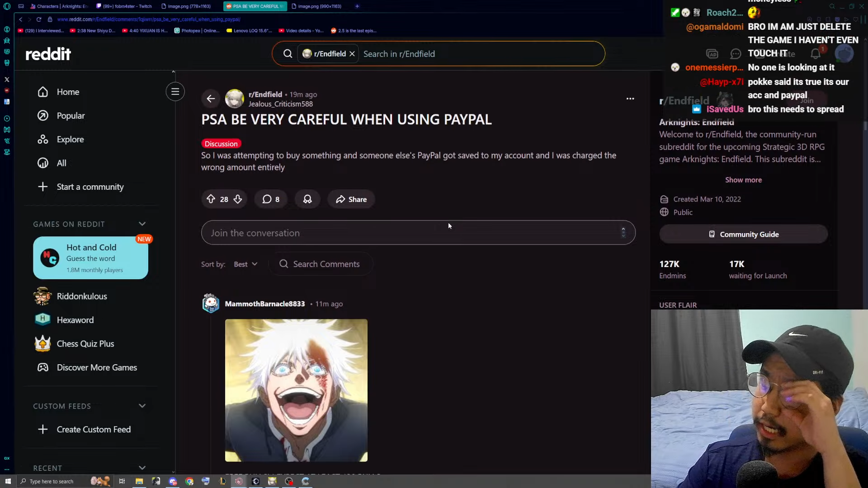Collapse the left sidebar with hamburger button
This screenshot has width=868, height=488.
click(x=175, y=92)
